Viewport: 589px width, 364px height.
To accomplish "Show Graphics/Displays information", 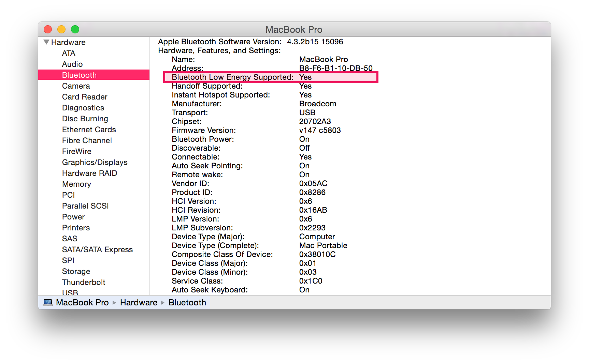I will coord(95,162).
